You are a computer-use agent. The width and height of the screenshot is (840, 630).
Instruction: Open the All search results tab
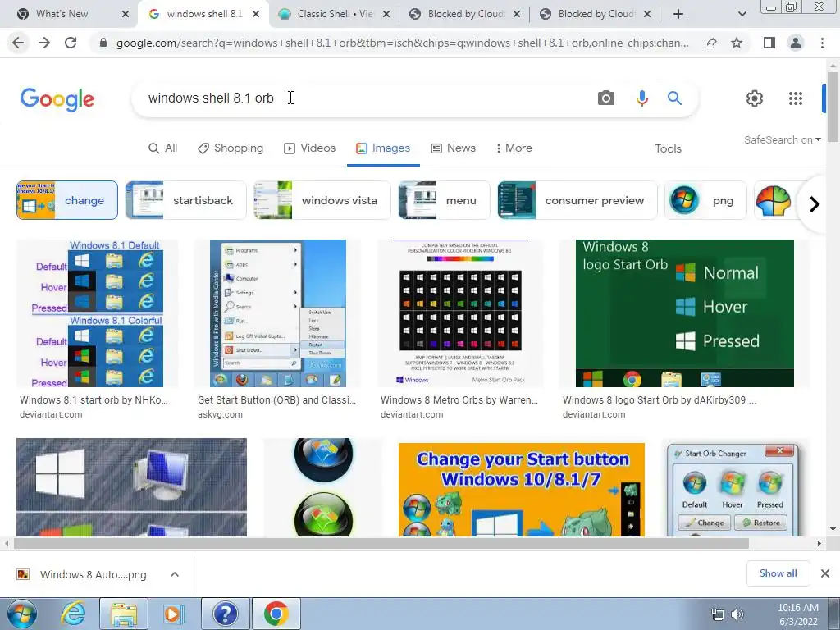pos(163,148)
